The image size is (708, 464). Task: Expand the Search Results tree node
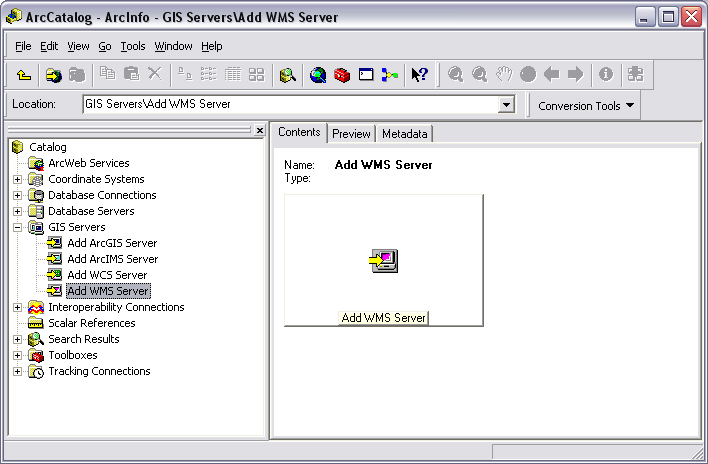click(17, 339)
